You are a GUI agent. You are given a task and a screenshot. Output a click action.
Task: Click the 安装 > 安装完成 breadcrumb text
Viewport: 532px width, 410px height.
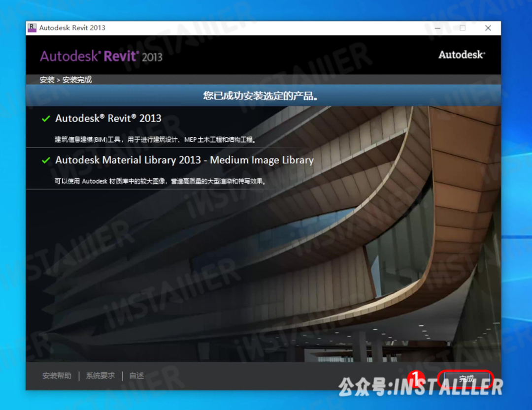pos(66,80)
